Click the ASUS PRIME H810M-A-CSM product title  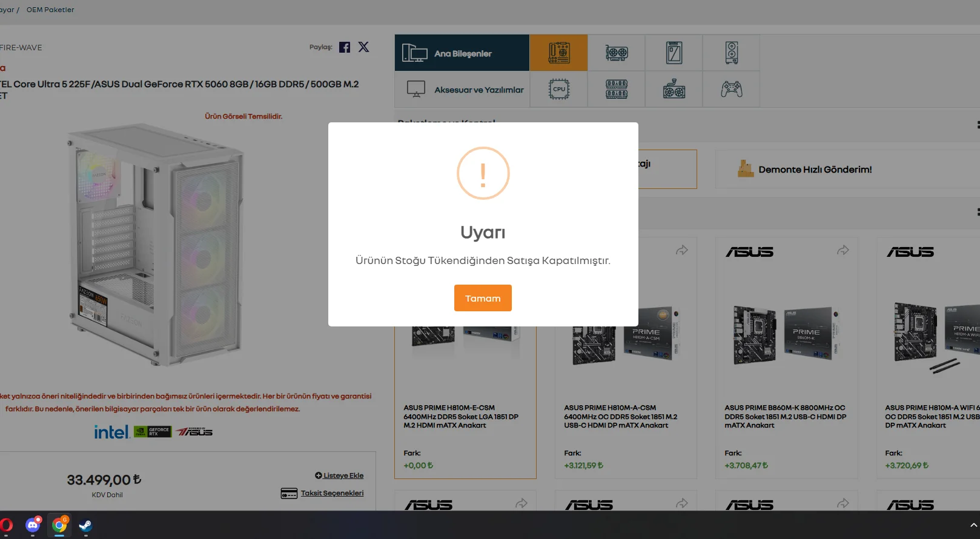pos(621,417)
